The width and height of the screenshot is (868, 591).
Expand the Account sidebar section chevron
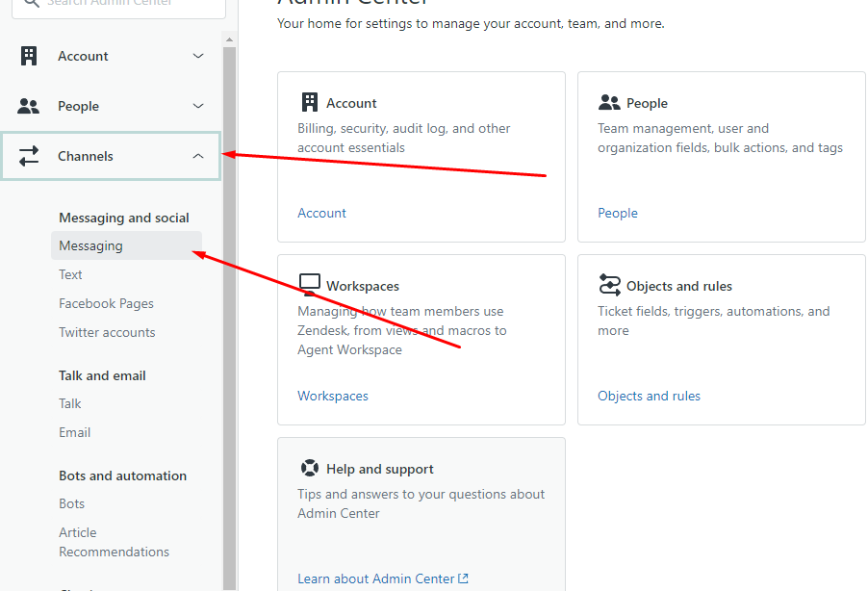pos(198,56)
